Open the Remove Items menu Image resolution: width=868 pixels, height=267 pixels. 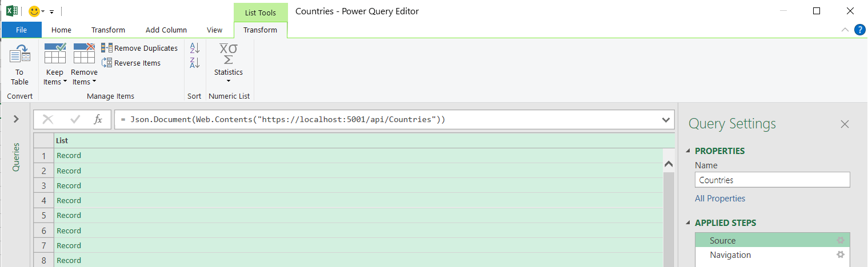tap(84, 77)
